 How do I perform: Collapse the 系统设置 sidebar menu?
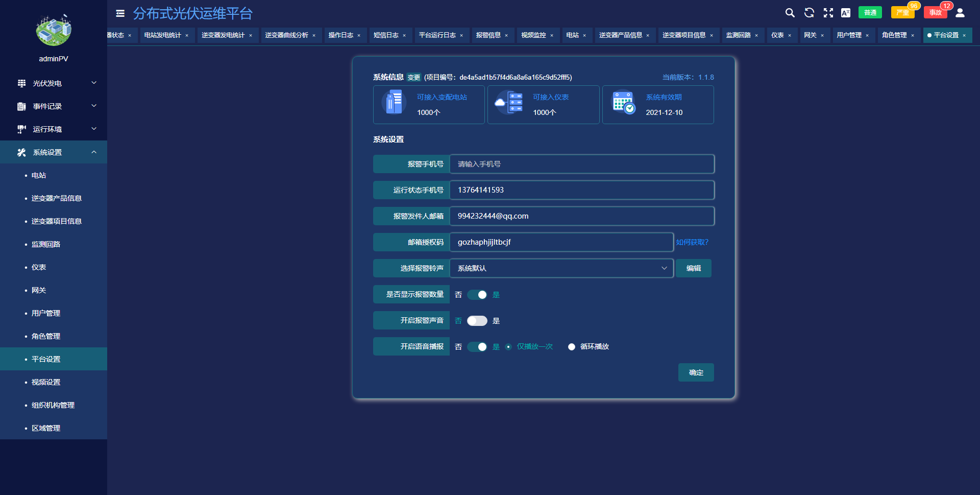click(54, 152)
